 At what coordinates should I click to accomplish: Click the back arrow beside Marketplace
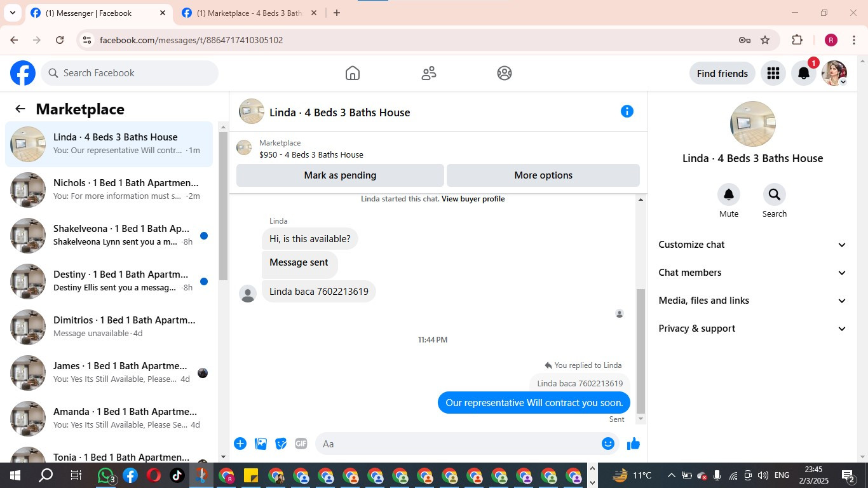[x=20, y=109]
